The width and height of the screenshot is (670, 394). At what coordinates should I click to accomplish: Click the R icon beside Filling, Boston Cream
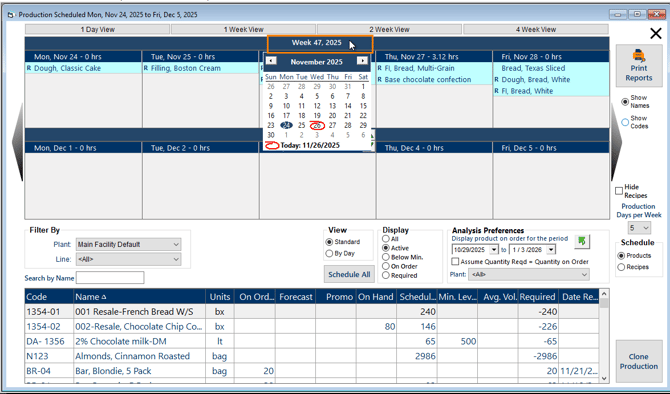pyautogui.click(x=146, y=68)
